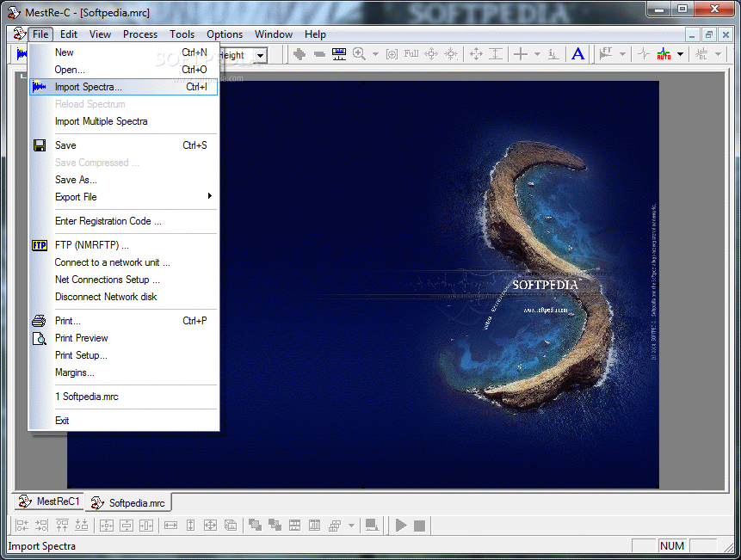Click the FT Fourier transform icon
This screenshot has height=560, width=741.
pyautogui.click(x=606, y=54)
